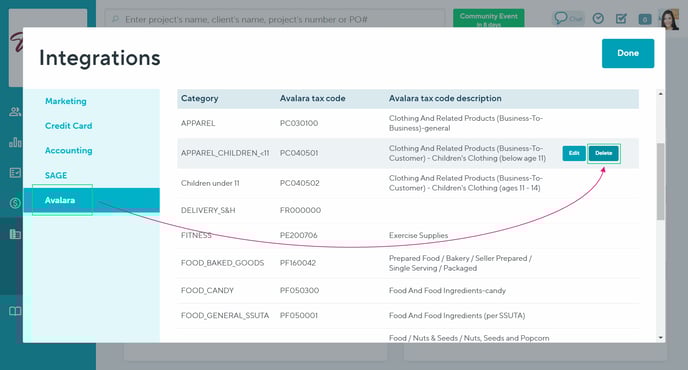Click the Community Event green banner
This screenshot has height=370, width=688.
488,18
